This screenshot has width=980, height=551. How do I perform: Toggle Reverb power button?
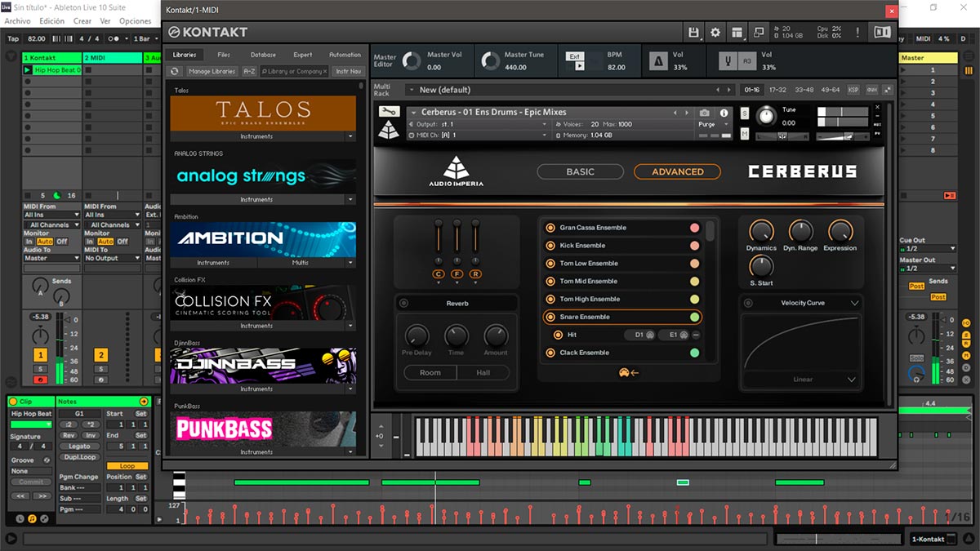click(404, 304)
